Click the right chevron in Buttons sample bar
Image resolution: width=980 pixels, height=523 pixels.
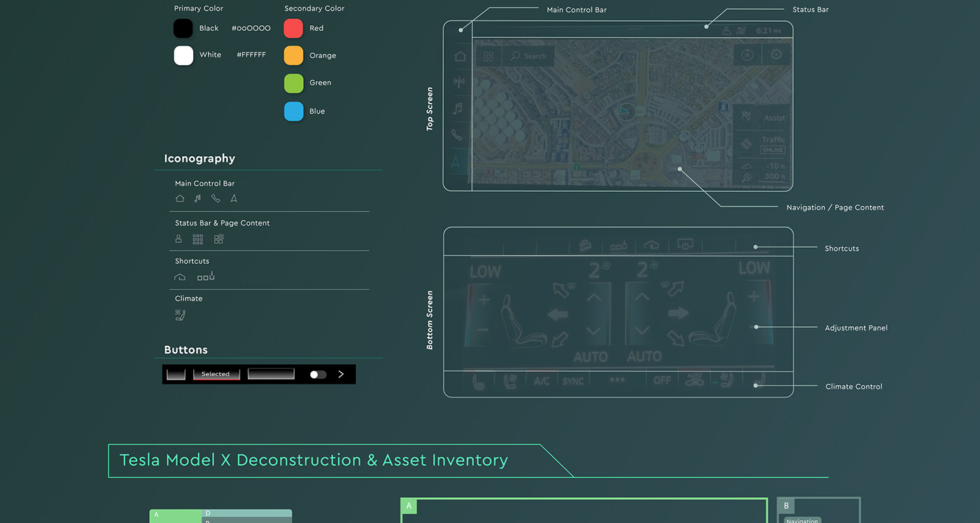[x=341, y=375]
